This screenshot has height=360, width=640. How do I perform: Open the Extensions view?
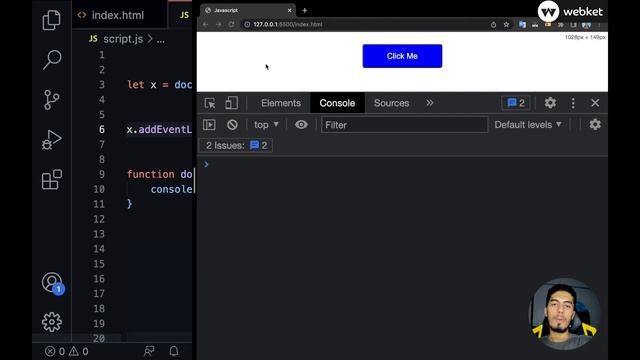point(52,180)
